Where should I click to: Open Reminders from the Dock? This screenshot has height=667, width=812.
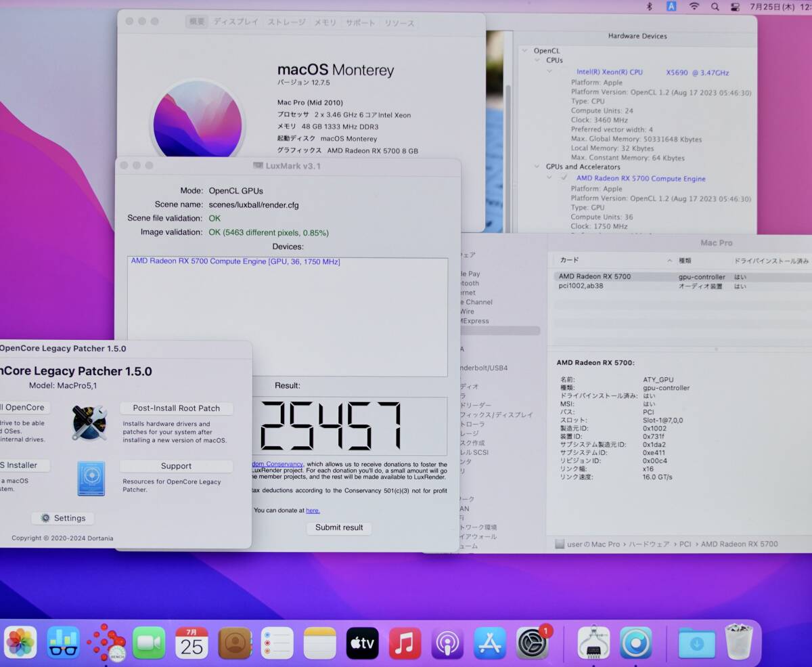(277, 643)
